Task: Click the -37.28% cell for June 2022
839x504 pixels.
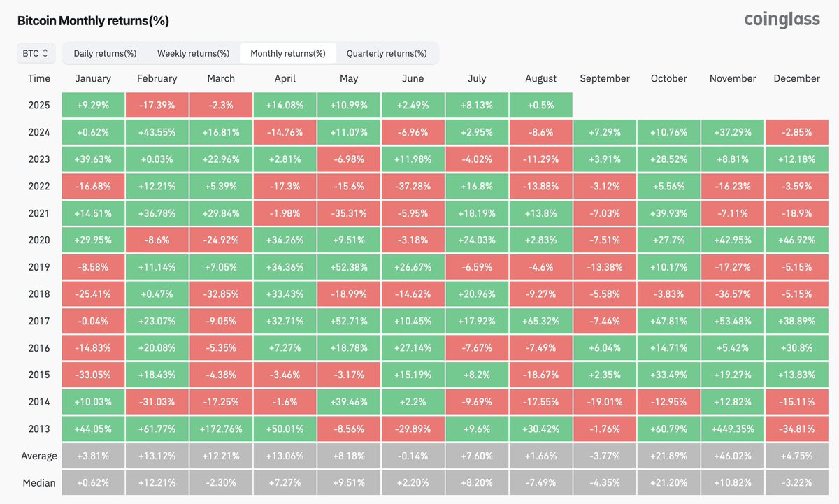Action: click(x=413, y=186)
